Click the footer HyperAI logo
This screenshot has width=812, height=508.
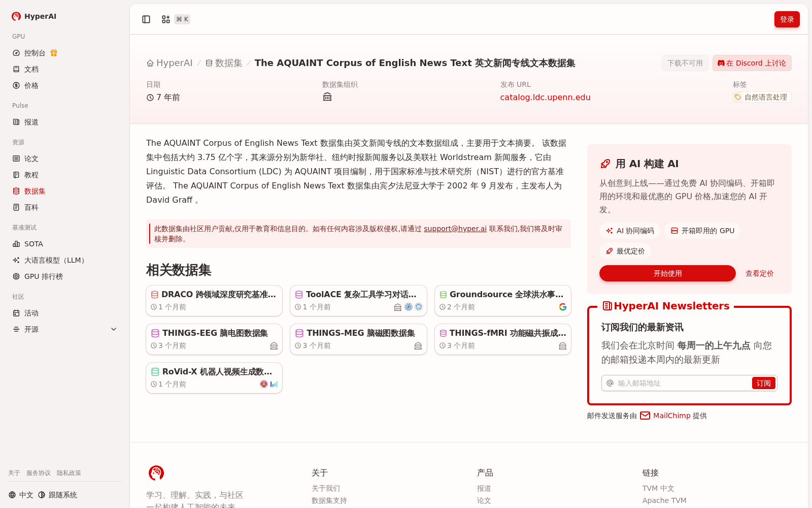point(156,473)
